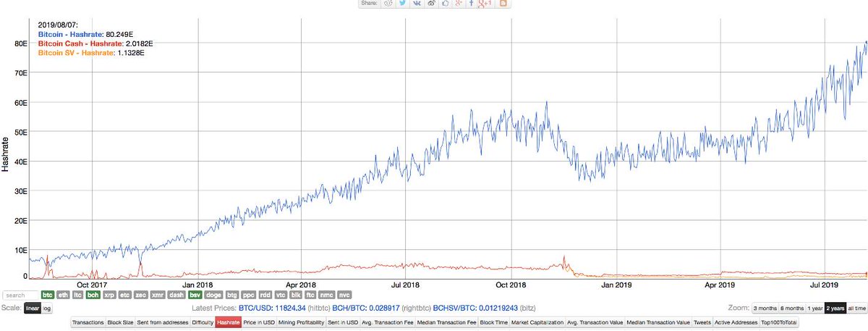This screenshot has width=868, height=331.
Task: Select linear scale
Action: 32,309
